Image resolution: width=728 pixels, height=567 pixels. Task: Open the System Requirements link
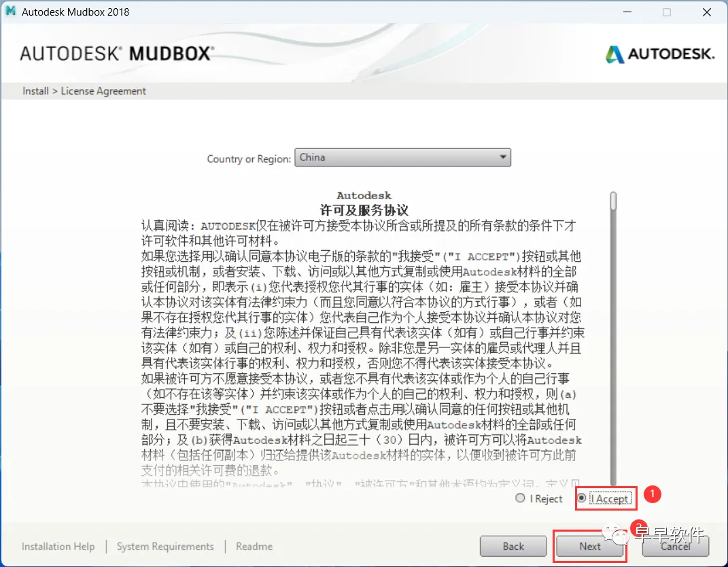click(165, 547)
